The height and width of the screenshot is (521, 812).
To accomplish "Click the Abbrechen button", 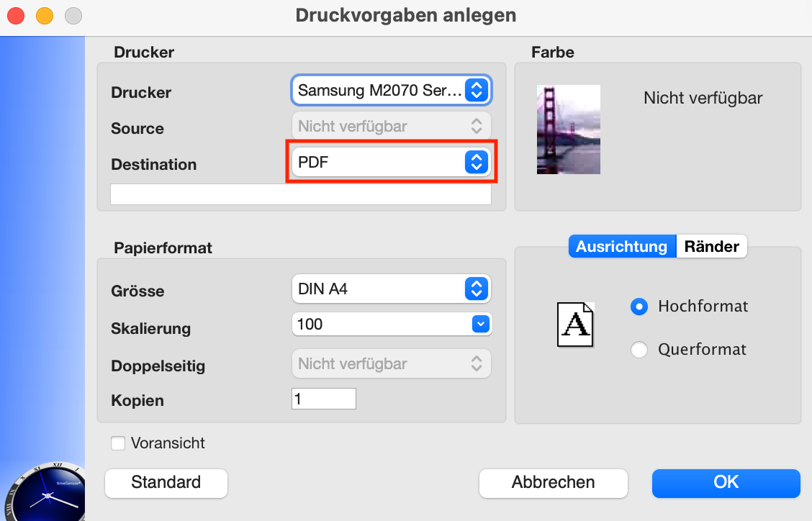I will pos(553,483).
